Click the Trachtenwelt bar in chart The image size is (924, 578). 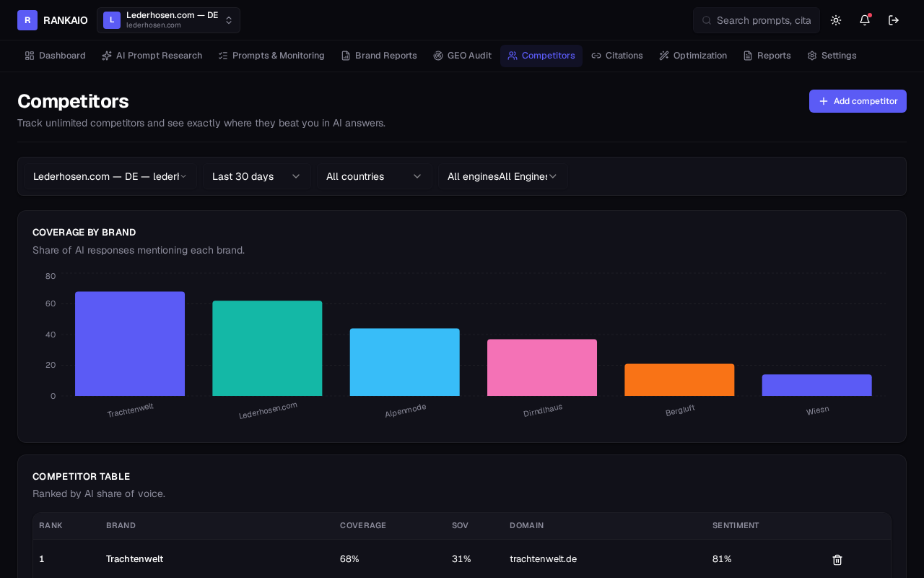[130, 344]
